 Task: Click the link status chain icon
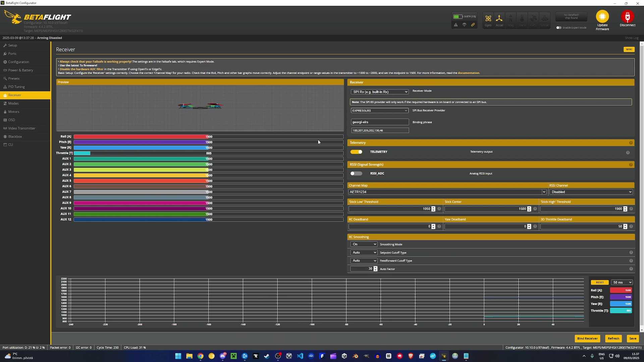(473, 25)
